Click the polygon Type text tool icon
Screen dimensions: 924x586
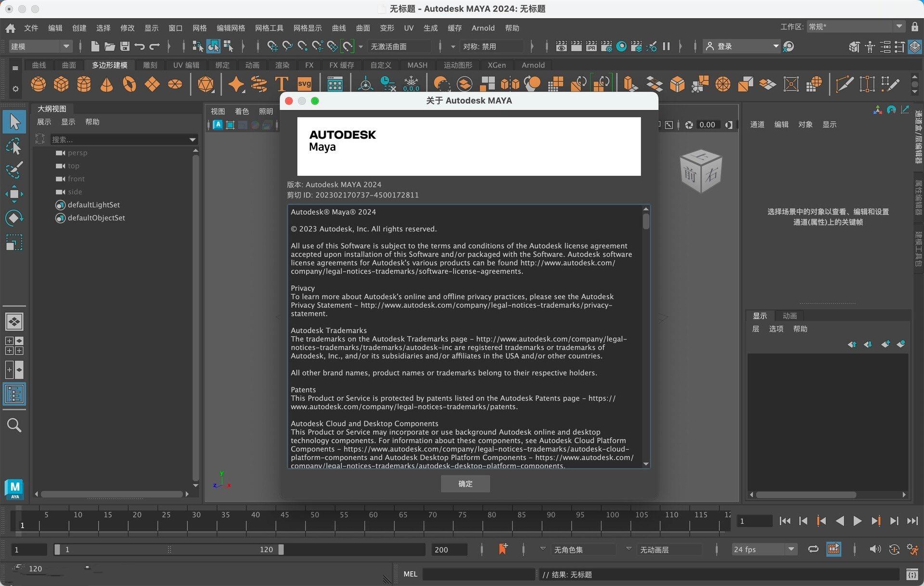pos(282,84)
